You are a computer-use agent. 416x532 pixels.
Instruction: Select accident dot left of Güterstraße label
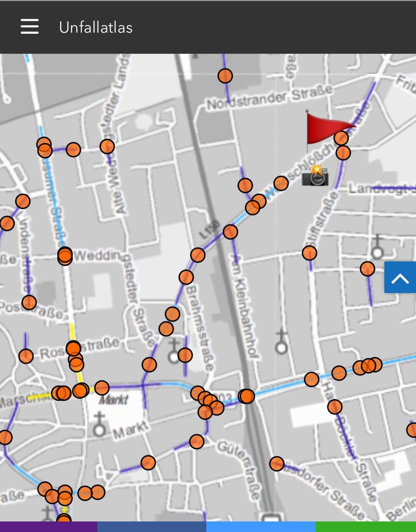coord(196,442)
